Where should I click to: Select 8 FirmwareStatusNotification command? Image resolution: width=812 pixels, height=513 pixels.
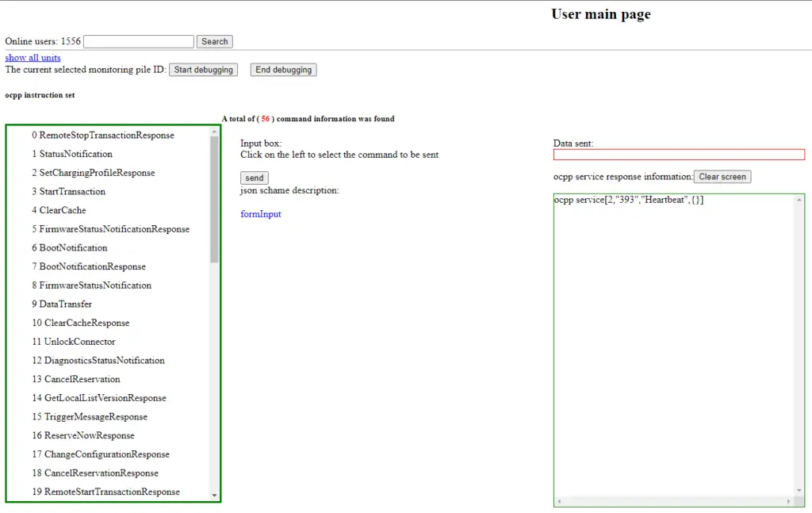(x=92, y=285)
